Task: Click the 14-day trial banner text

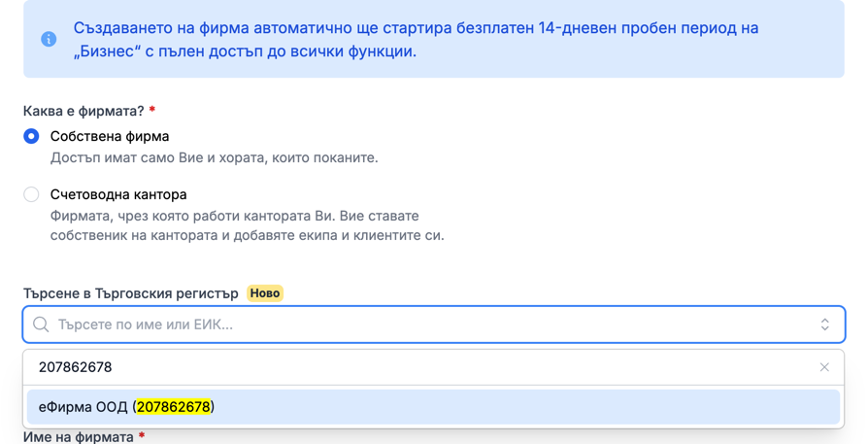Action: coord(416,39)
